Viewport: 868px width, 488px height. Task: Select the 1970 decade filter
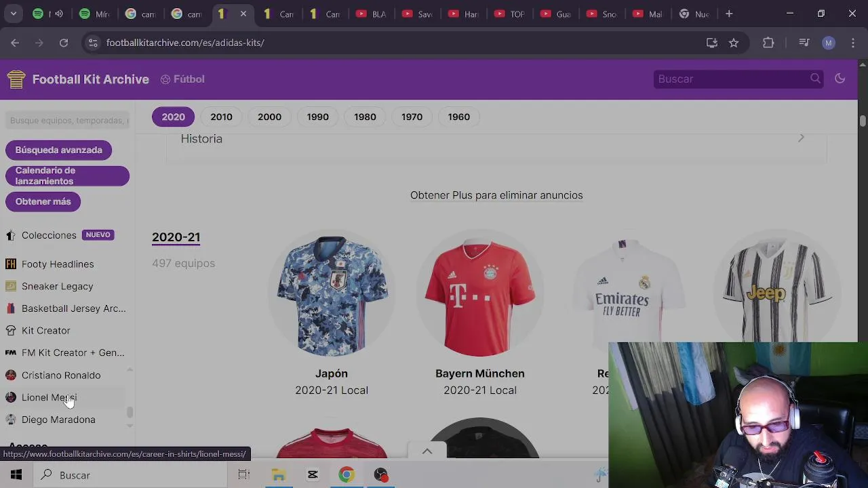click(412, 117)
